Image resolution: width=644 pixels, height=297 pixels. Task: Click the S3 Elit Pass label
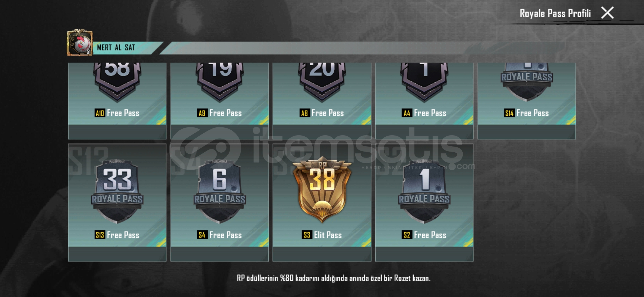(x=322, y=235)
